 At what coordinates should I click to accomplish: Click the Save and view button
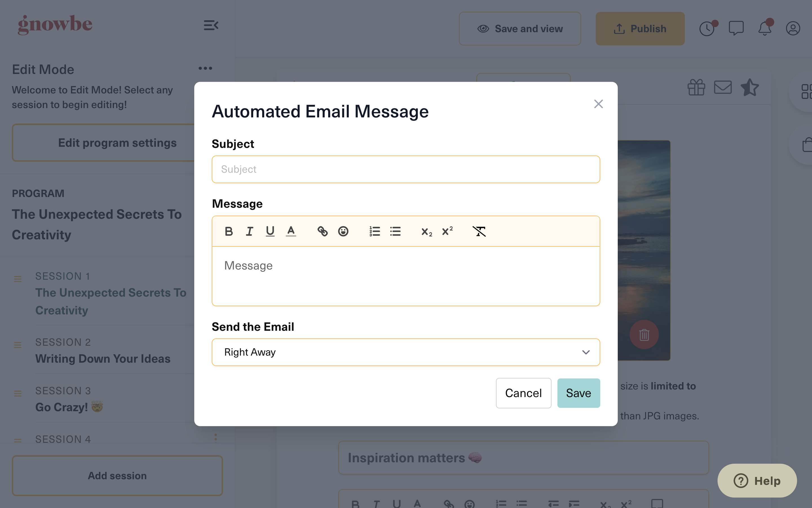click(520, 29)
